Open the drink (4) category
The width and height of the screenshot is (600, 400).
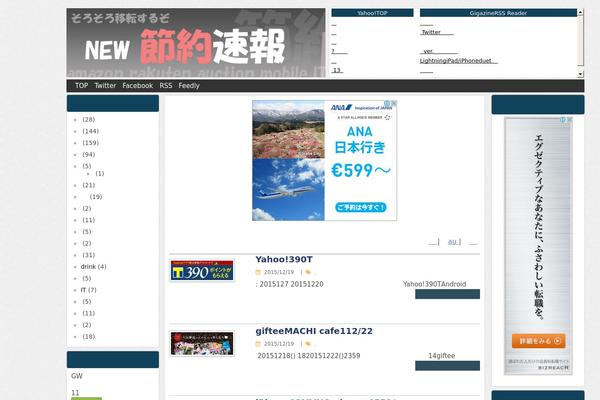point(93,266)
